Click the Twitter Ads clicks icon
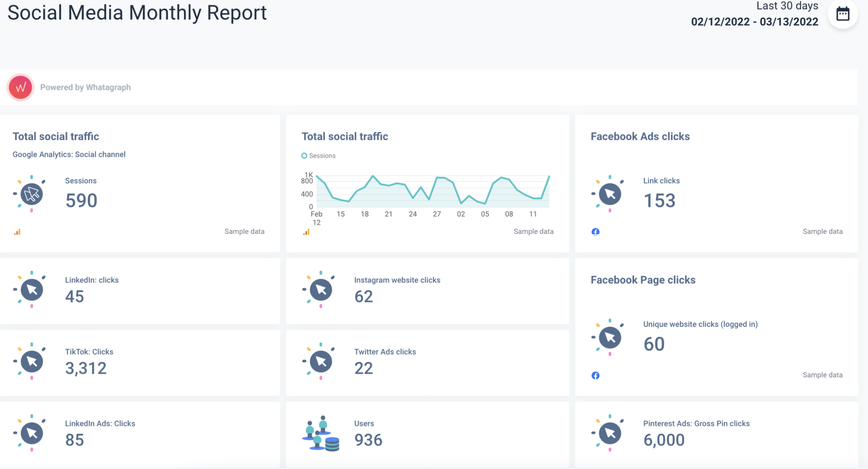The image size is (868, 469). [x=321, y=361]
